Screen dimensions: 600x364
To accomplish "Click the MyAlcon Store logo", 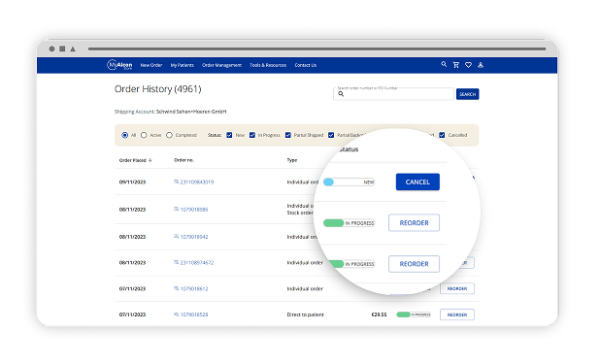I will pyautogui.click(x=119, y=65).
